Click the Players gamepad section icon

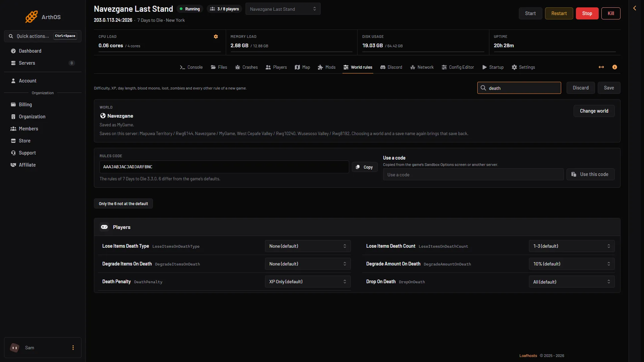[x=104, y=227]
